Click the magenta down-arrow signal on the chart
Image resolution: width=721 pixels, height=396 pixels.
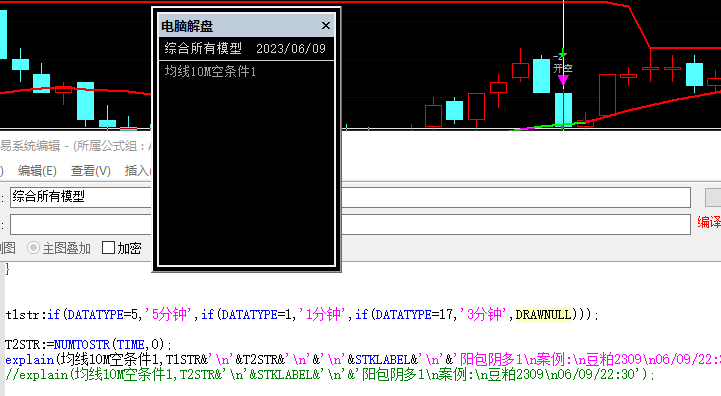coord(563,80)
